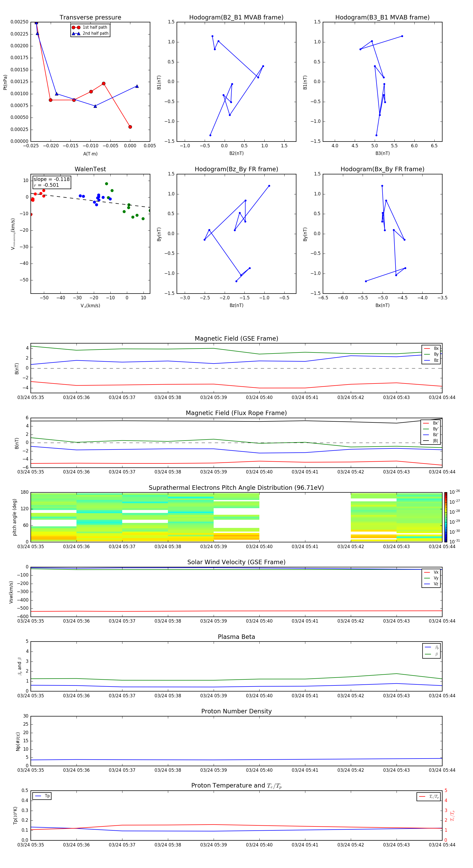Image resolution: width=473 pixels, height=868 pixels.
Task: Select the 'V_A(km/s)' x-axis label
Action: click(90, 306)
